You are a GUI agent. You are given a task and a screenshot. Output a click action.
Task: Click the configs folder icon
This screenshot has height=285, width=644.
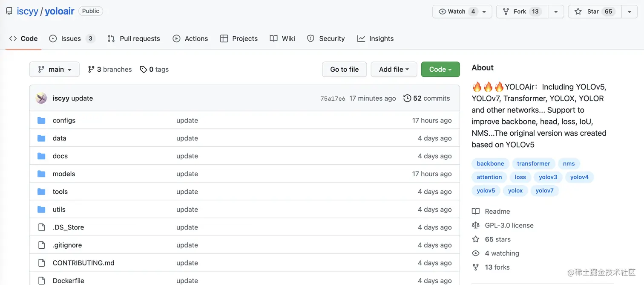point(41,120)
